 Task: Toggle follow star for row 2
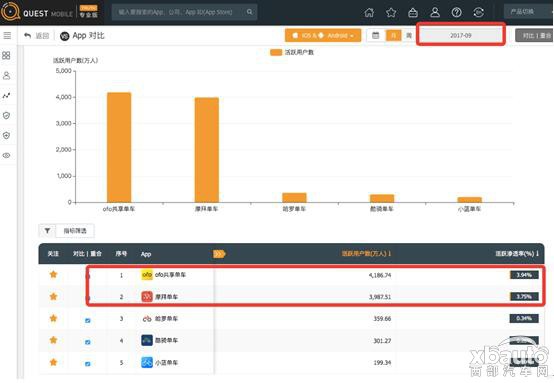[x=53, y=296]
